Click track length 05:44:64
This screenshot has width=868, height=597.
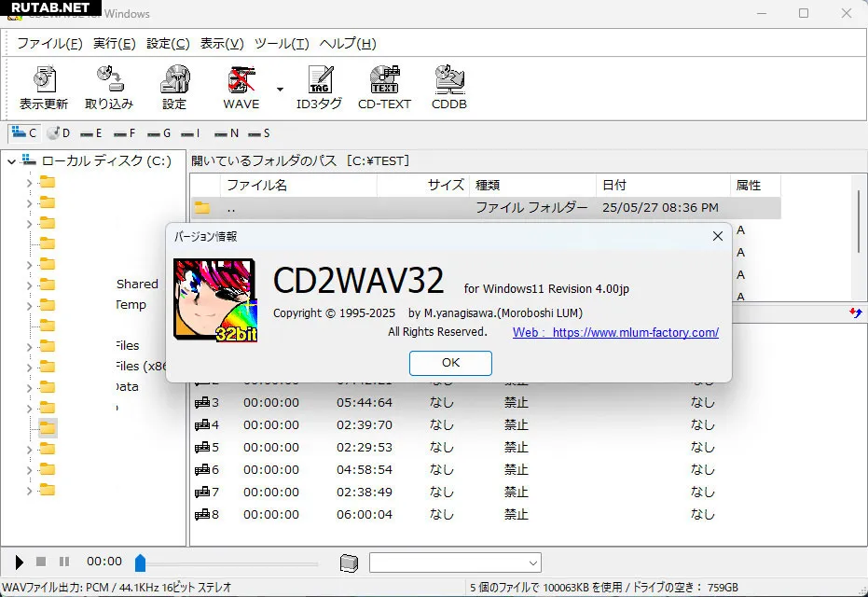pos(365,403)
